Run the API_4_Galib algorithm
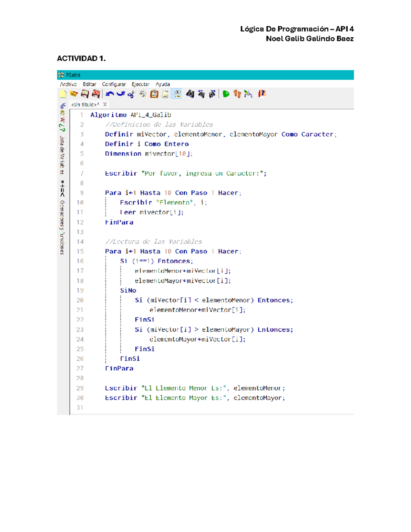411x532 pixels. point(225,94)
